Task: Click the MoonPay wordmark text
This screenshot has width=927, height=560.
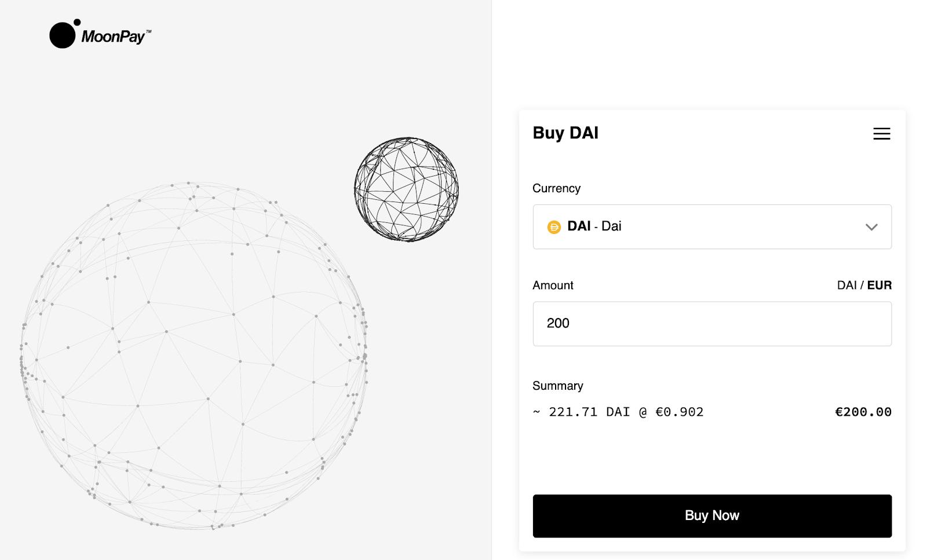Action: [114, 37]
